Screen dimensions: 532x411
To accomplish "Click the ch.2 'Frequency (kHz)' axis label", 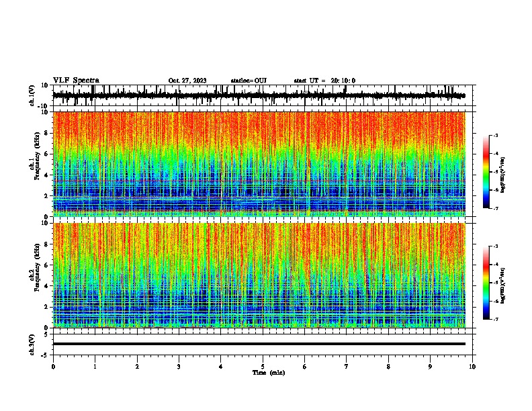I will [x=37, y=267].
